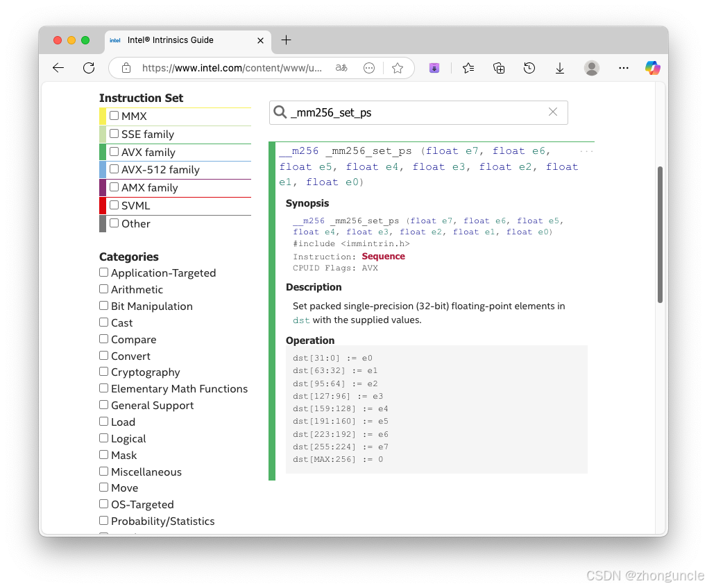Image resolution: width=707 pixels, height=588 pixels.
Task: Clear the search box with the X button
Action: (x=552, y=112)
